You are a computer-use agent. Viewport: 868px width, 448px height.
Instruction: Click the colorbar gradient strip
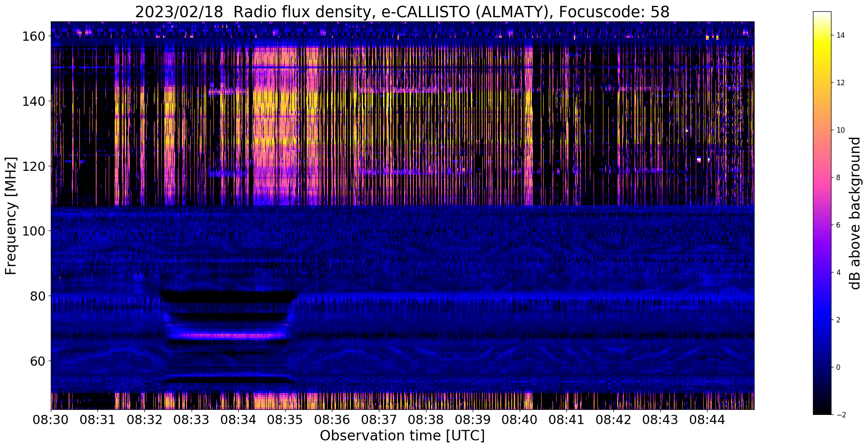pyautogui.click(x=822, y=213)
